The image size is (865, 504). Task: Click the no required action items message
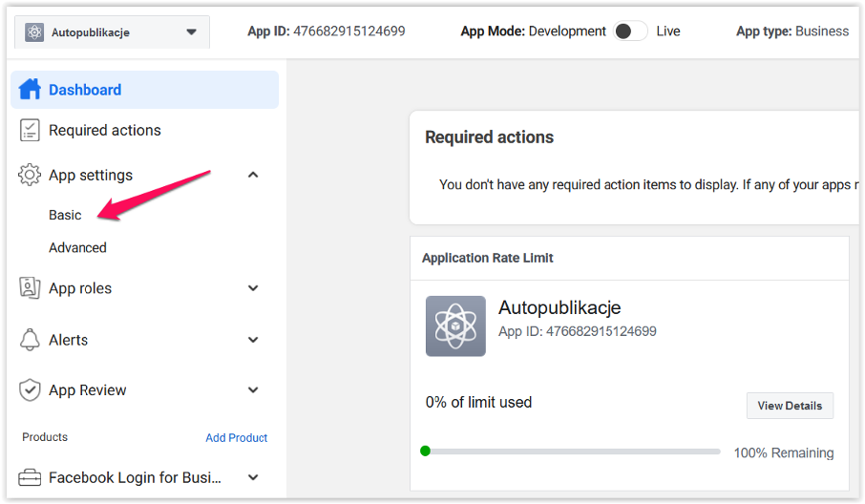649,185
